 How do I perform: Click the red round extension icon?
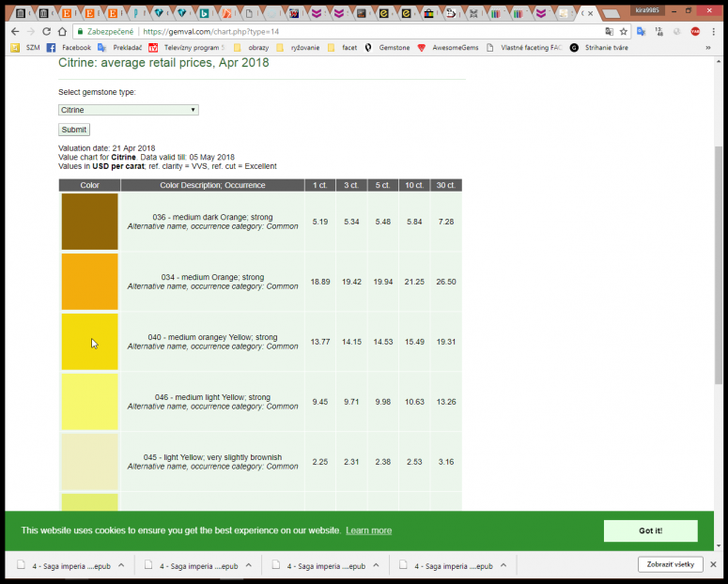695,32
